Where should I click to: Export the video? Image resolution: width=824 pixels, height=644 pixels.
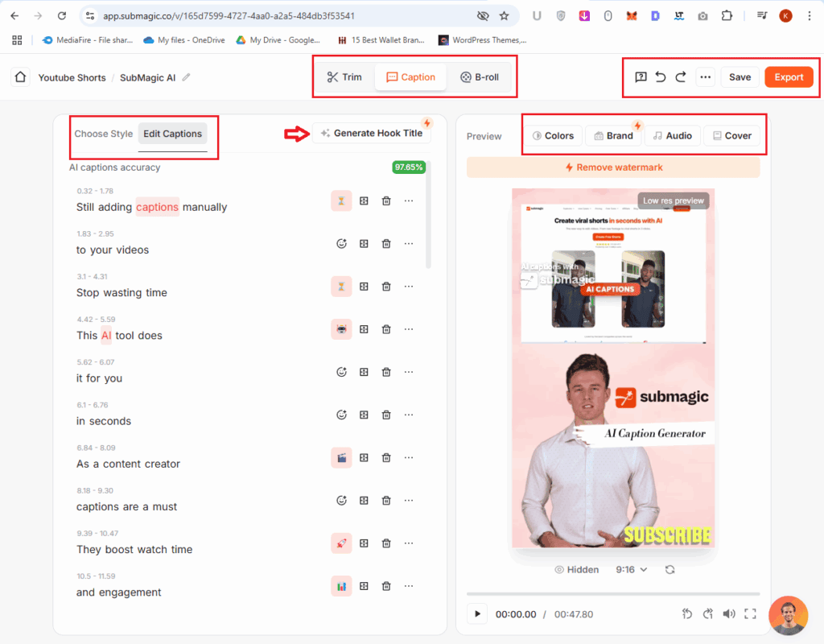789,77
